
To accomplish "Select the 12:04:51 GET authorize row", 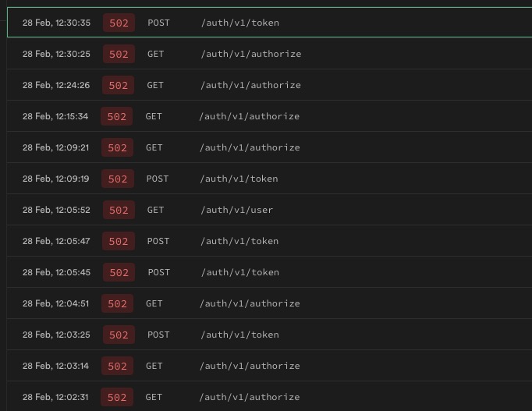I will click(265, 303).
